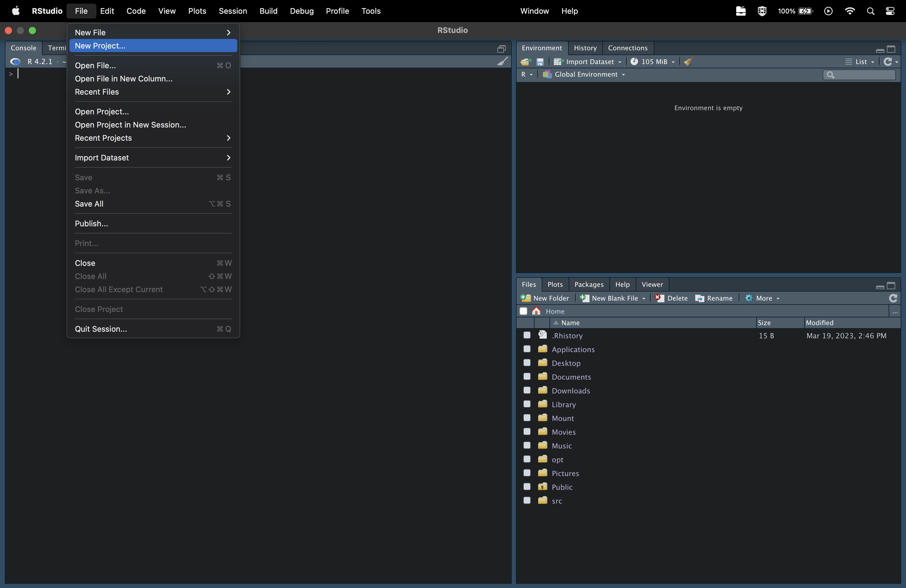The width and height of the screenshot is (906, 588).
Task: Choose Quit Session... from menu
Action: pyautogui.click(x=153, y=329)
